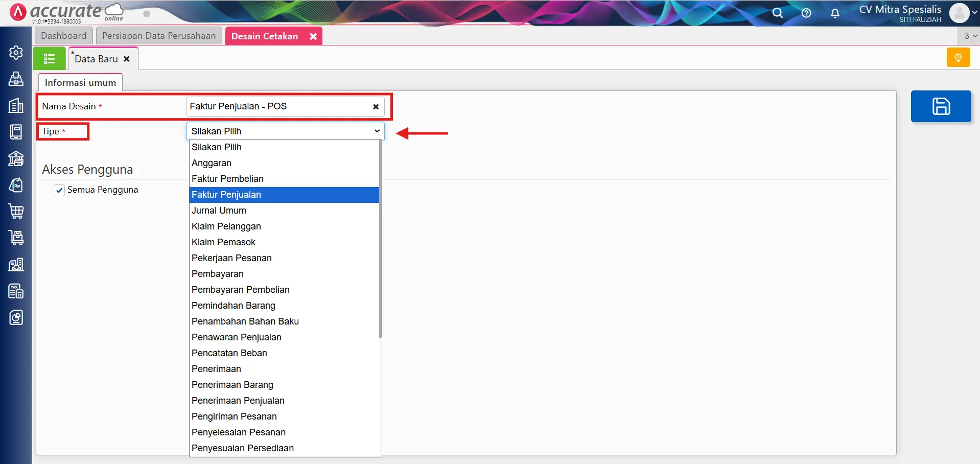Close the Data Baru sub-tab
This screenshot has height=464, width=980.
pos(127,59)
